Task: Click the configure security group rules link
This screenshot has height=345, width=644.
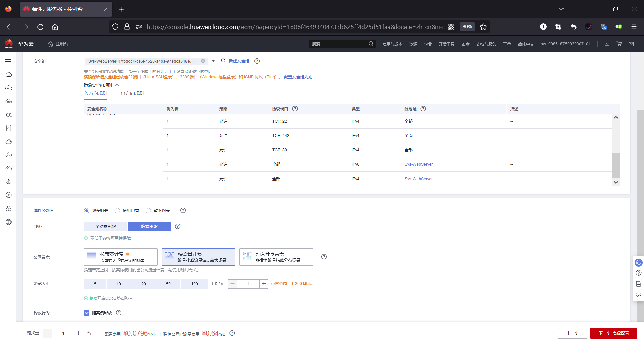Action: 298,77
